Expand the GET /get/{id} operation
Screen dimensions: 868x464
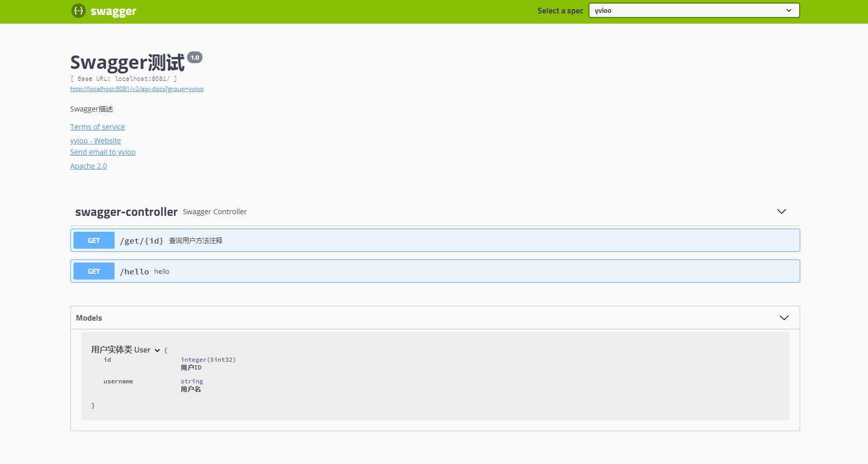click(x=435, y=240)
